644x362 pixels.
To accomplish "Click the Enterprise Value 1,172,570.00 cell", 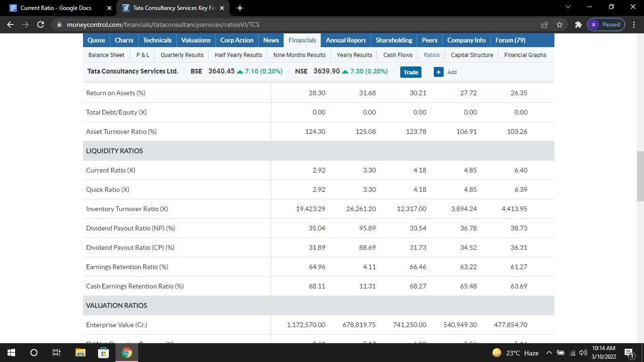I will pyautogui.click(x=306, y=325).
